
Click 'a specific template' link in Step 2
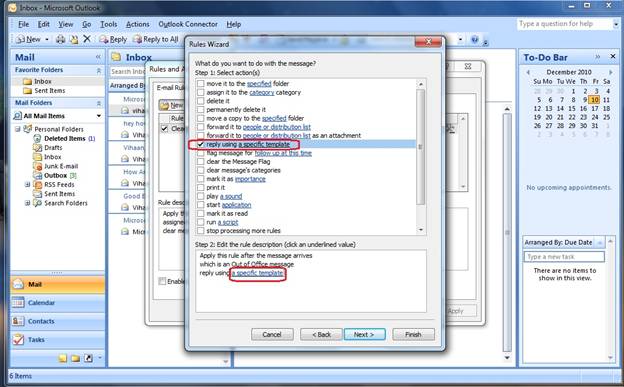[x=258, y=273]
